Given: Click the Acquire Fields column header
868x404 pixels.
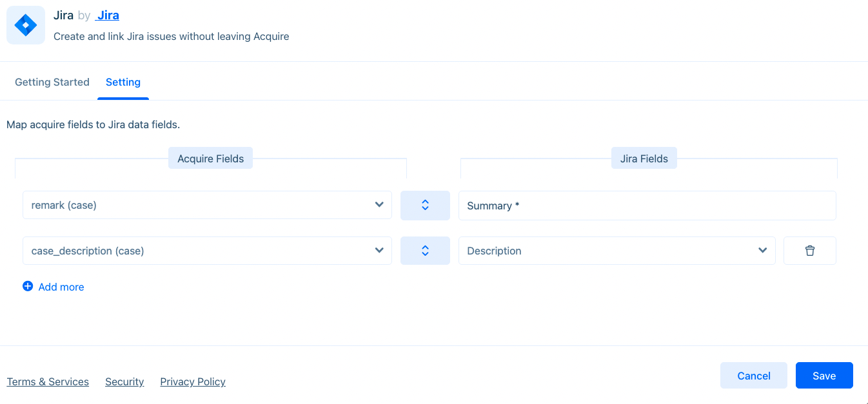Looking at the screenshot, I should pyautogui.click(x=211, y=159).
